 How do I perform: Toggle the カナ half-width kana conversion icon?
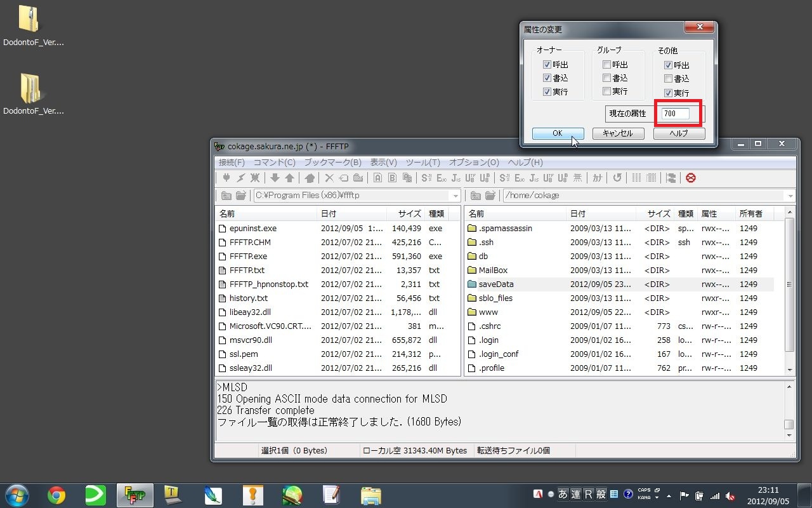597,178
